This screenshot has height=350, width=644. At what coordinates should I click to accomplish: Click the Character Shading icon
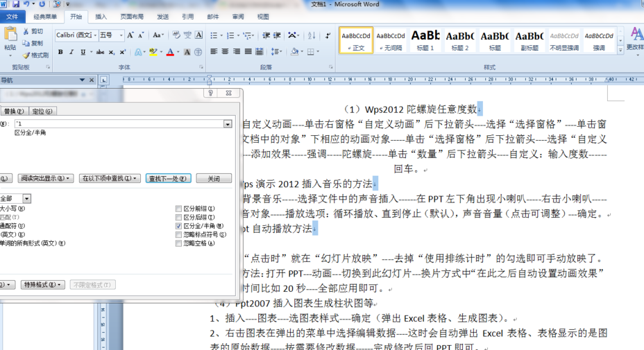coord(187,52)
